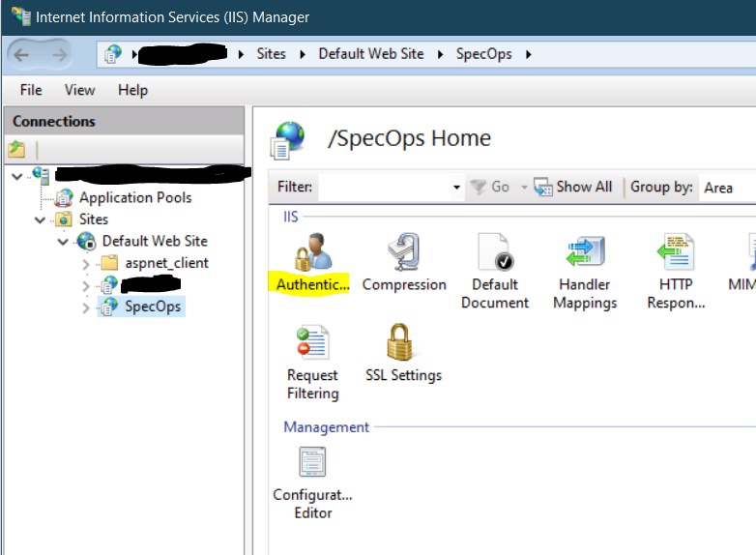This screenshot has height=555, width=756.
Task: Expand the aspnet_client folder chevron
Action: click(x=86, y=264)
